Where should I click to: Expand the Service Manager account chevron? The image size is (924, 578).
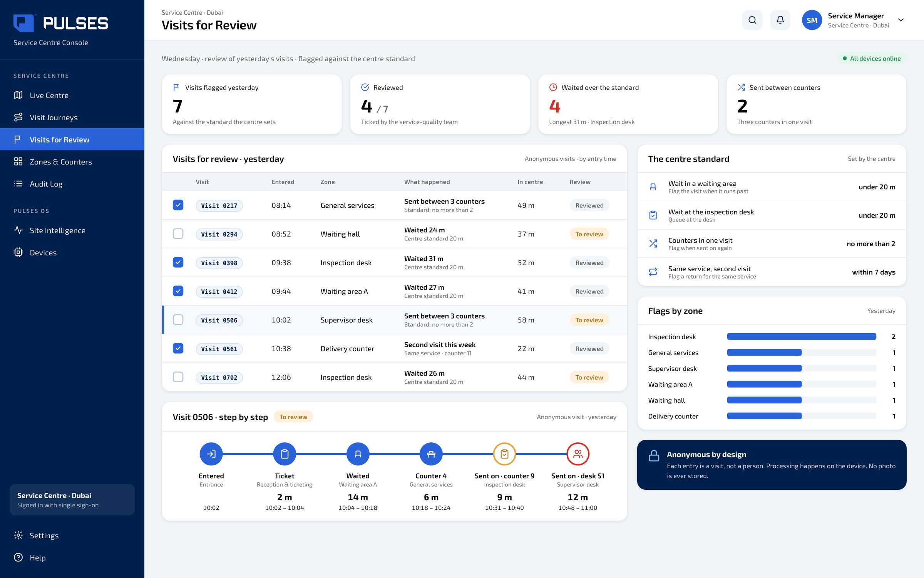(901, 20)
